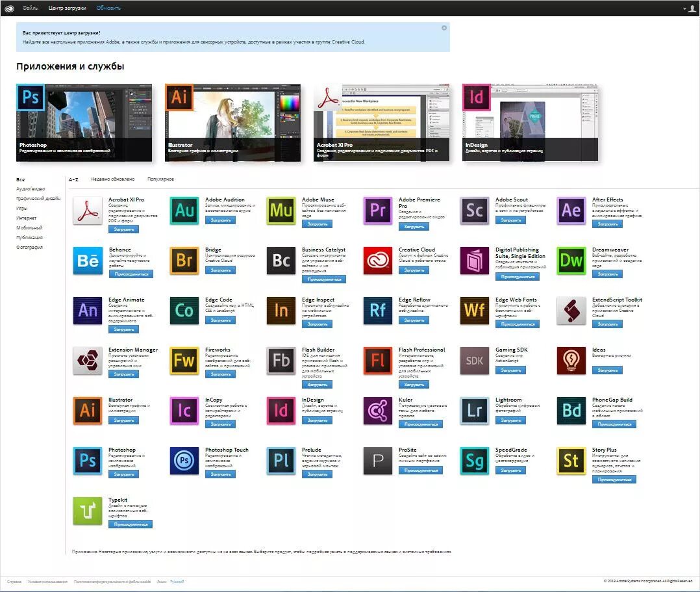Screen dimensions: 700x592
Task: Click the Kuler color wheel icon
Action: 378,411
